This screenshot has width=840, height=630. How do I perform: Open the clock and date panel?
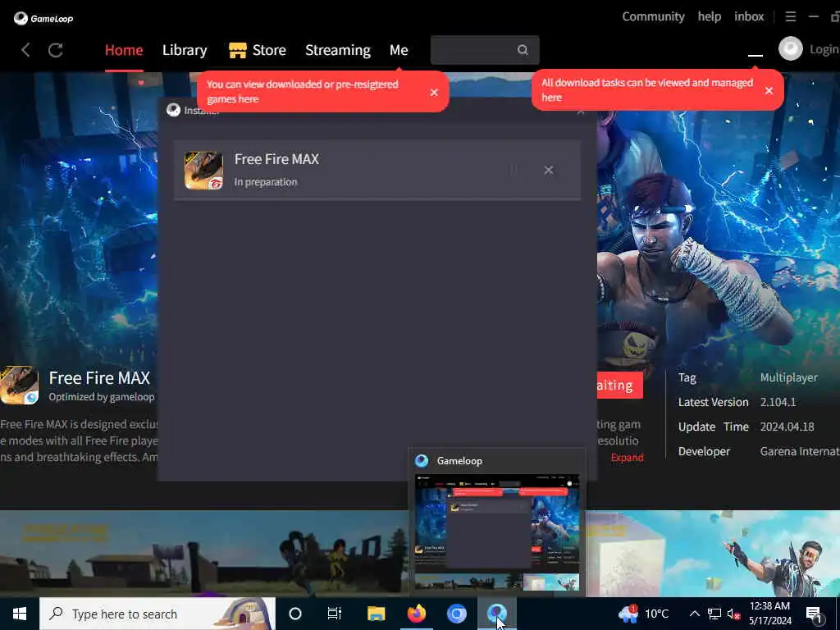[769, 614]
